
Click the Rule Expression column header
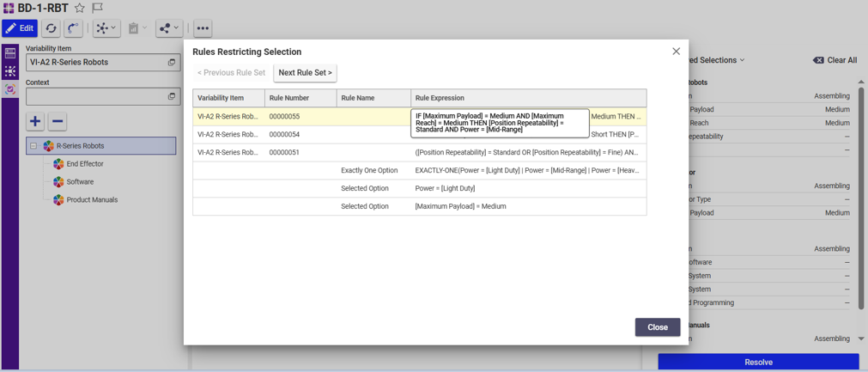tap(529, 98)
